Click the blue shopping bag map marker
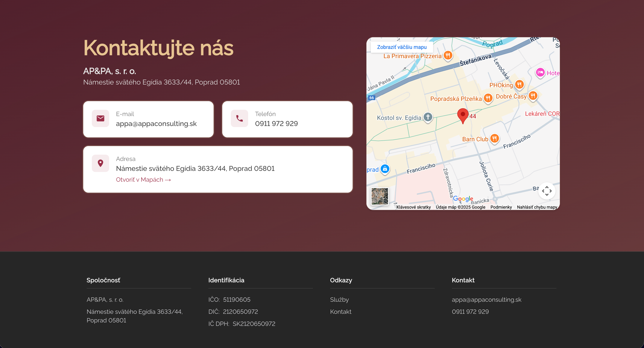Image resolution: width=644 pixels, height=348 pixels. click(385, 169)
